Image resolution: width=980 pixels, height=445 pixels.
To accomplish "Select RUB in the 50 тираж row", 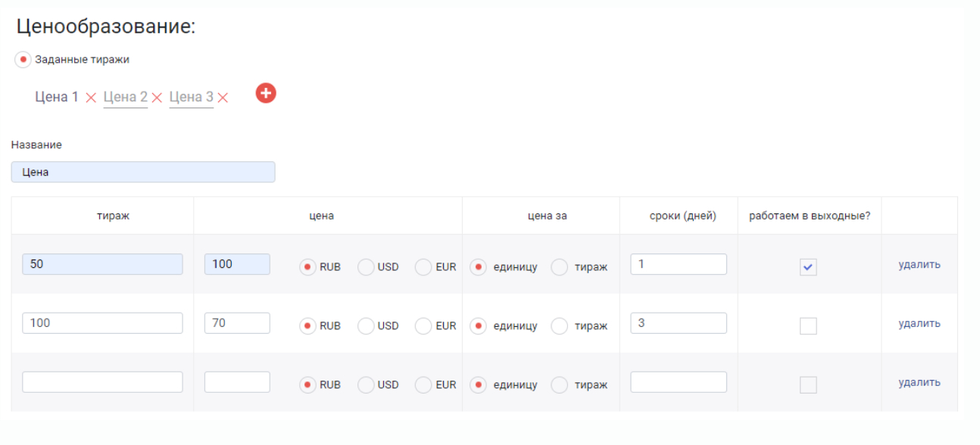I will coord(307,267).
